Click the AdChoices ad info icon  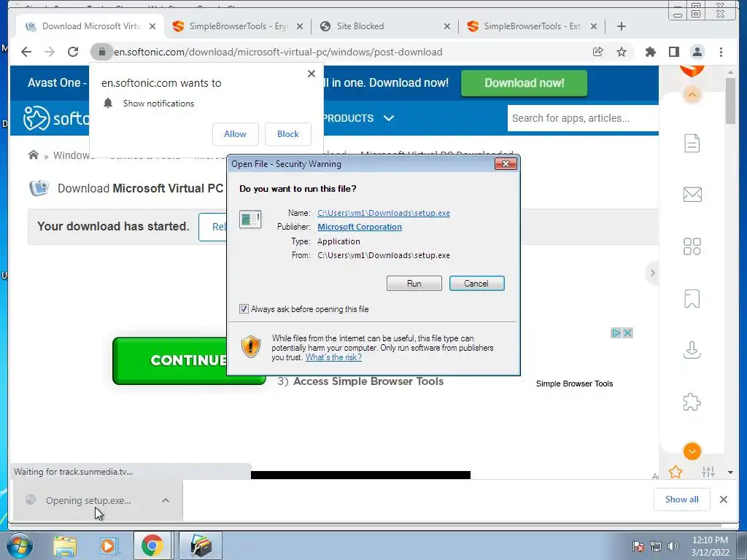point(616,332)
